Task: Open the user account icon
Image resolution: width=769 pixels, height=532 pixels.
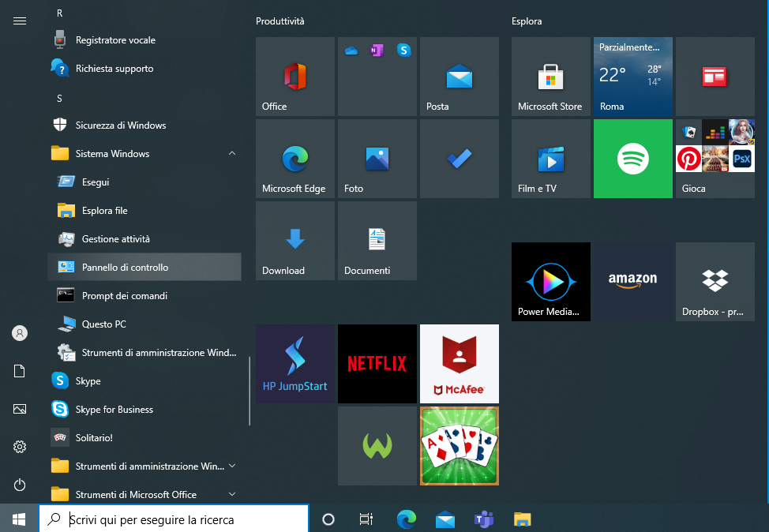Action: point(20,333)
